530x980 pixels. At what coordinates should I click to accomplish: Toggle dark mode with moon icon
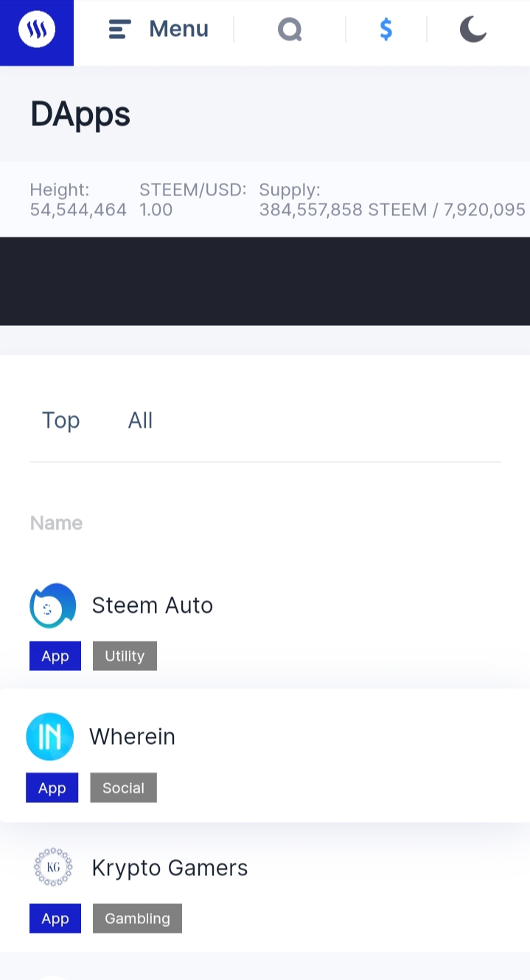473,29
